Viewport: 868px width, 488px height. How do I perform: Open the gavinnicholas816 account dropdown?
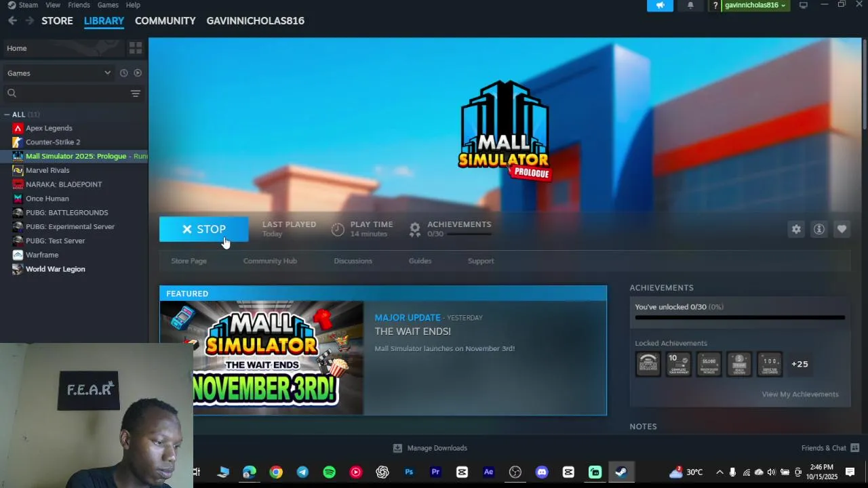coord(755,5)
